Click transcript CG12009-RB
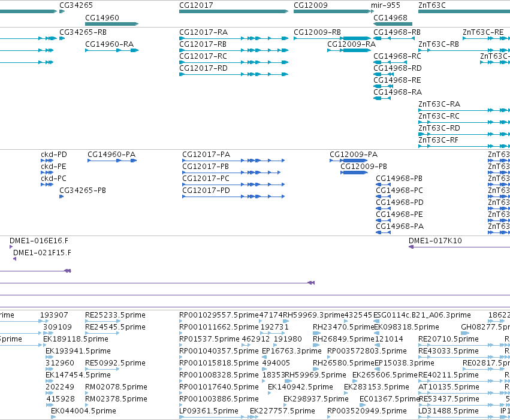Image resolution: width=510 pixels, height=420 pixels. click(x=318, y=32)
